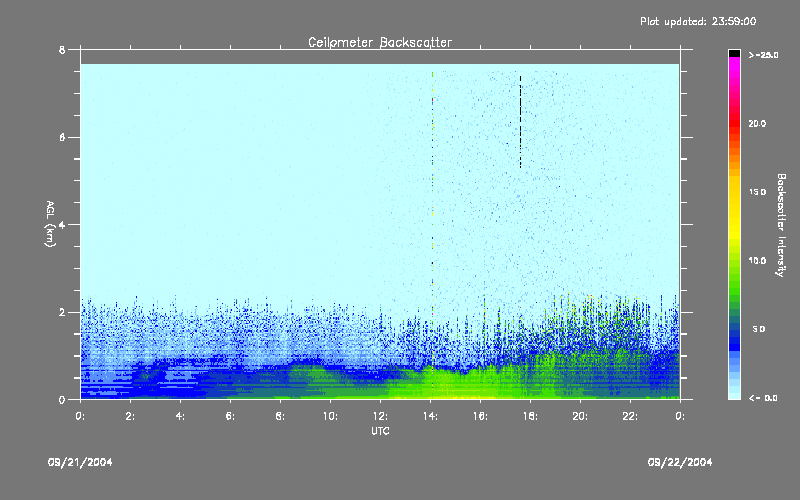Click the "4" tick label on AGL axis
Viewport: 800px width, 500px height.
tap(62, 224)
